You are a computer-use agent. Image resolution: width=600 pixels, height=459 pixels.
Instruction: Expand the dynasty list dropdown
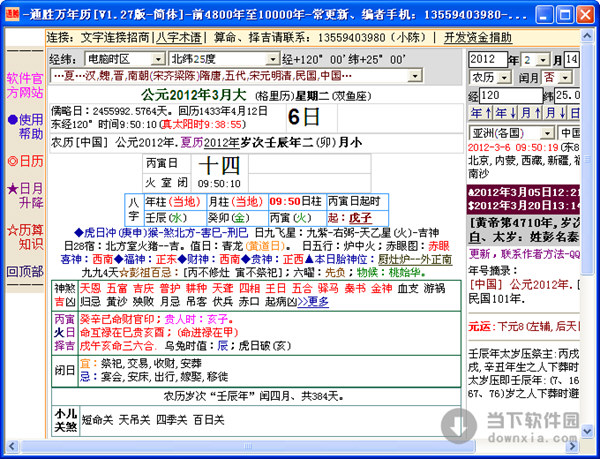click(x=415, y=75)
